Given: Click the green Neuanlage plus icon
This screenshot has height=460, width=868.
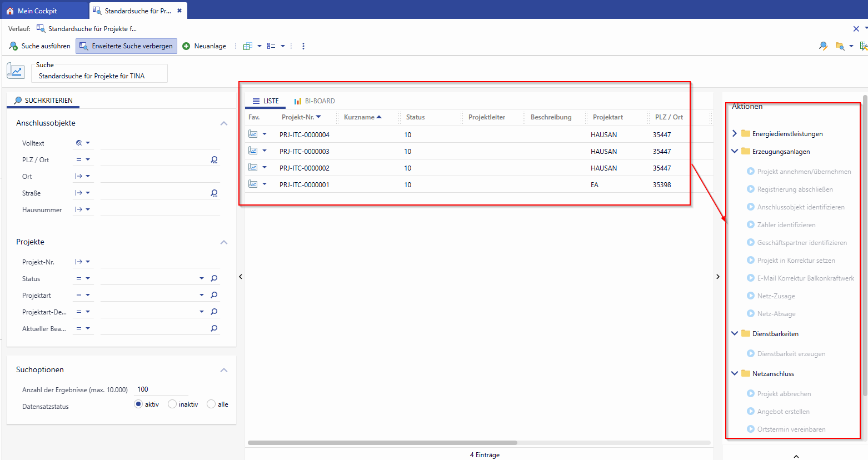Looking at the screenshot, I should (x=186, y=46).
